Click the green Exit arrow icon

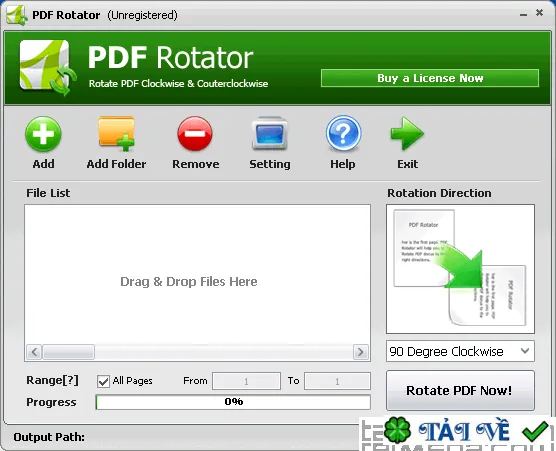point(407,134)
